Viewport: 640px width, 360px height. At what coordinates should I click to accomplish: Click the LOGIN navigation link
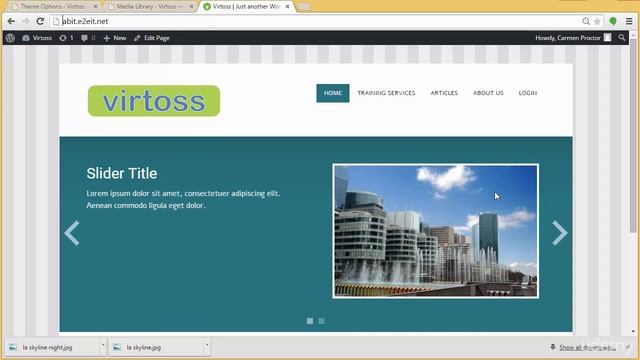point(528,93)
